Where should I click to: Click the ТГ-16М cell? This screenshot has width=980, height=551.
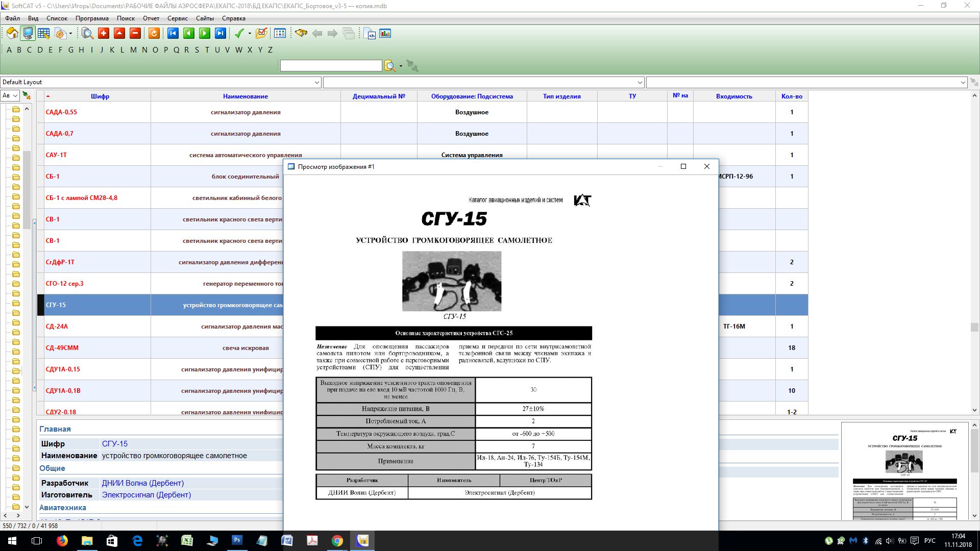[734, 327]
